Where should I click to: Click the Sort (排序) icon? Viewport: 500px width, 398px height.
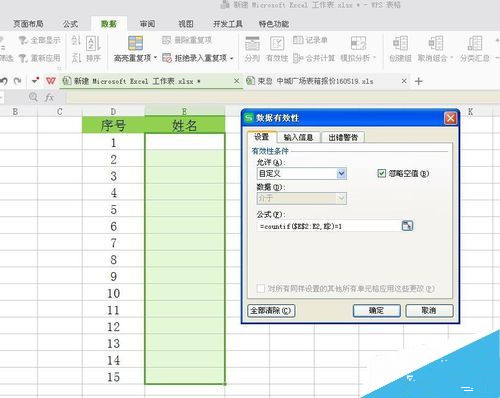click(93, 44)
